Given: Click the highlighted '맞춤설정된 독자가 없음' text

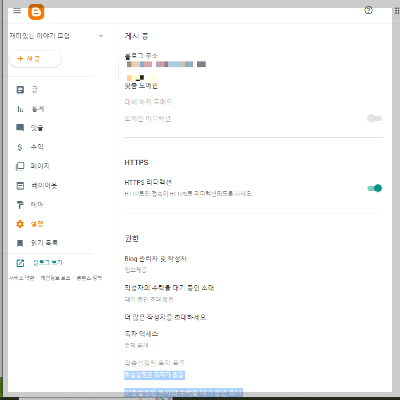Looking at the screenshot, I should (x=154, y=375).
